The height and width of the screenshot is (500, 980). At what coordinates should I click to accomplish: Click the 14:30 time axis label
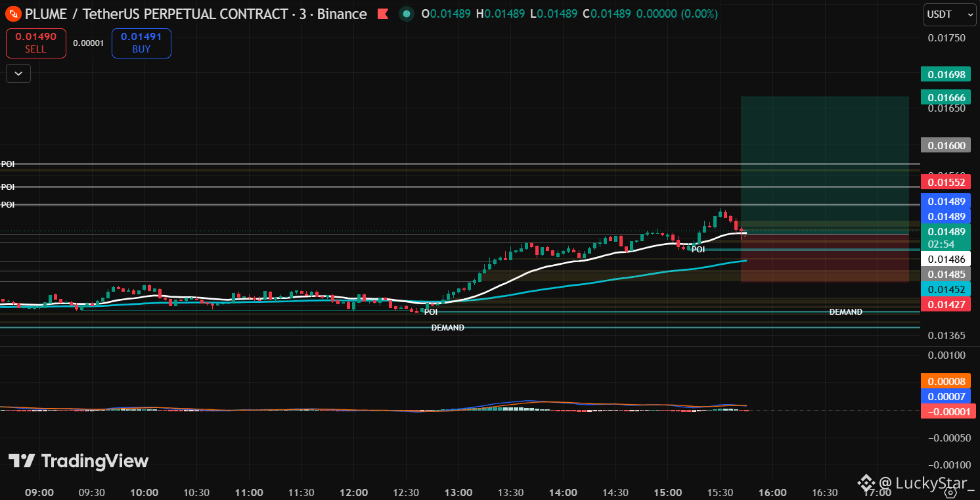615,493
